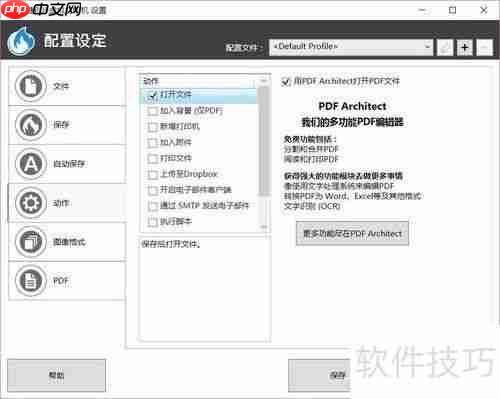Maximize the settings window

pyautogui.click(x=453, y=10)
